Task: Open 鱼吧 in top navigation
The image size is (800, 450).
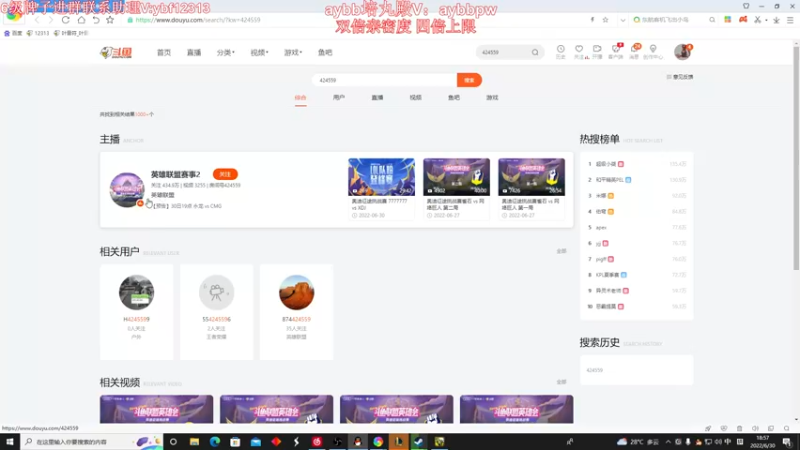Action: coord(325,53)
